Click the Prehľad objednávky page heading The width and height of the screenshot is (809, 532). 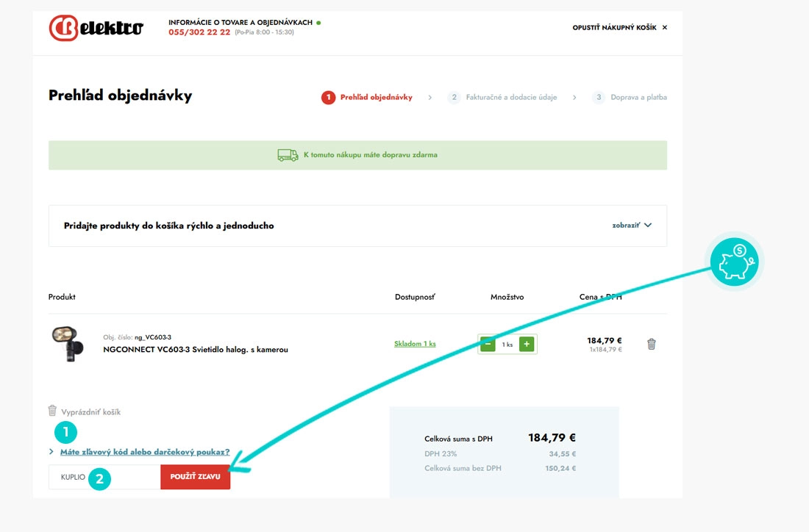click(x=120, y=96)
